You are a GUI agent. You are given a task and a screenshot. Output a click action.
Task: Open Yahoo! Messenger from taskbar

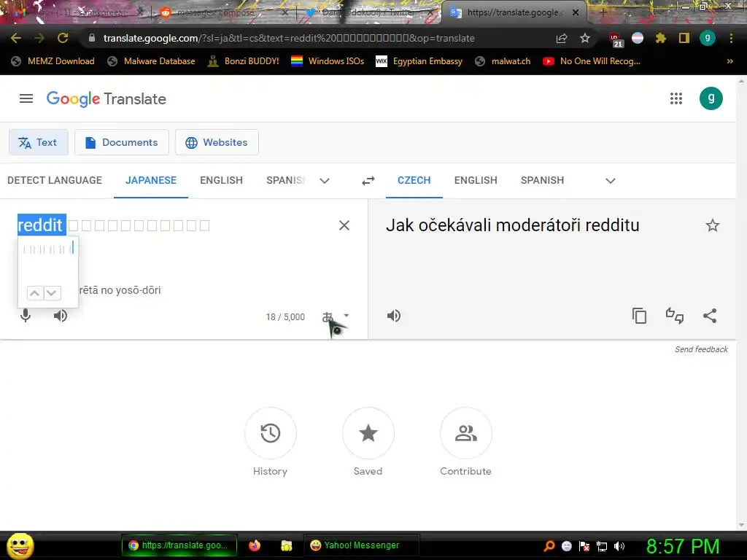pos(362,545)
